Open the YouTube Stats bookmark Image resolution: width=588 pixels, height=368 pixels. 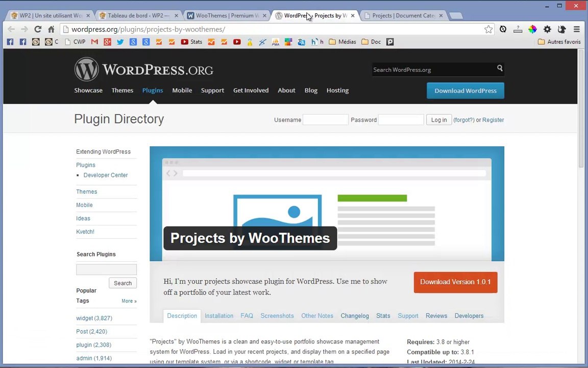point(191,42)
